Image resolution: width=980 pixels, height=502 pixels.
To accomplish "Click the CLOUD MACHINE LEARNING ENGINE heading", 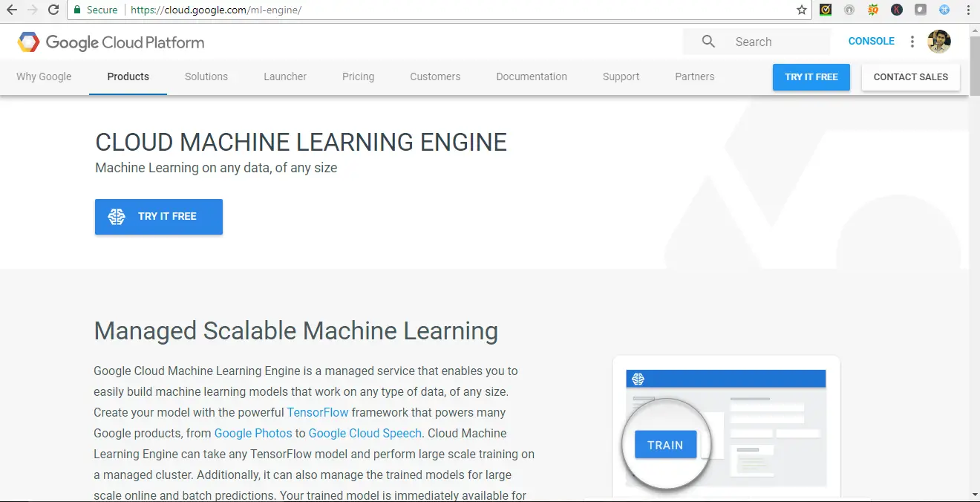I will pyautogui.click(x=301, y=142).
